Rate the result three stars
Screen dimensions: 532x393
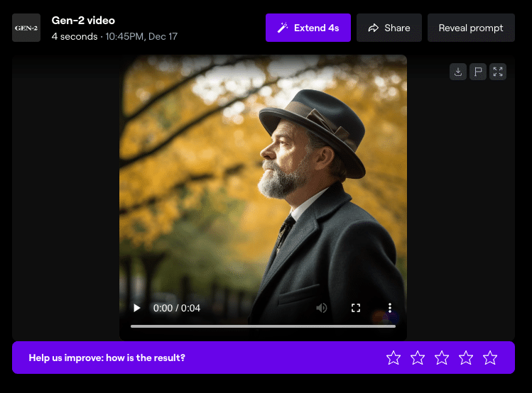pos(442,358)
